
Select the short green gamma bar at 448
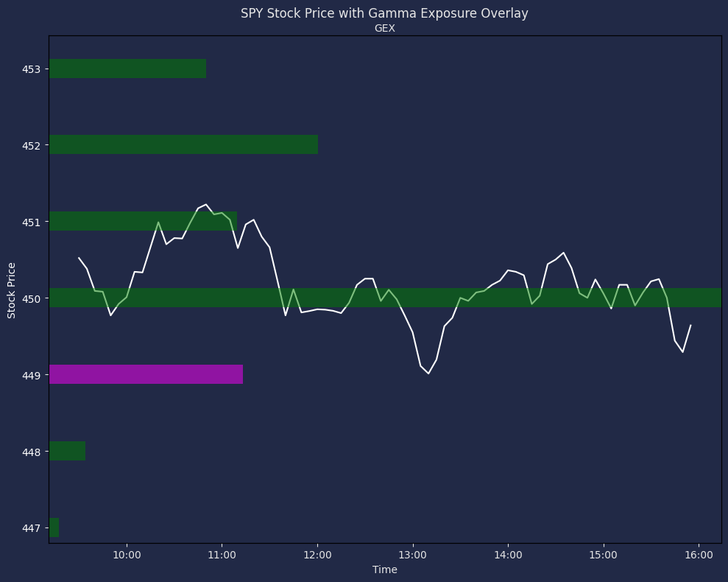point(67,451)
